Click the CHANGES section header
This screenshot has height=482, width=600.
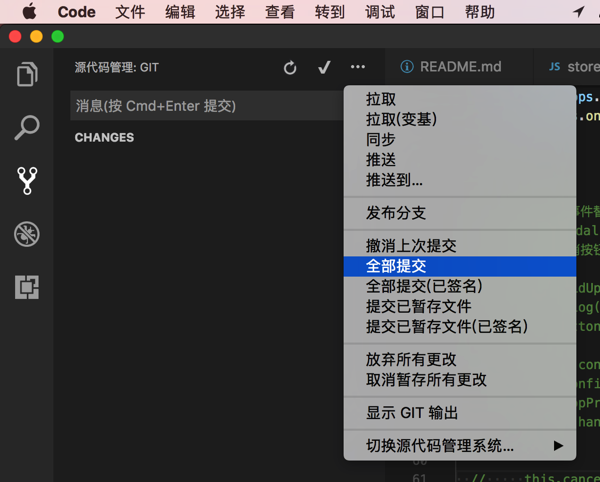coord(104,138)
